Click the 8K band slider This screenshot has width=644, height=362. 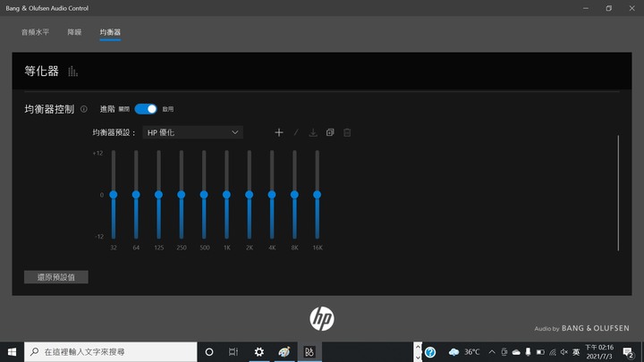[x=294, y=195]
